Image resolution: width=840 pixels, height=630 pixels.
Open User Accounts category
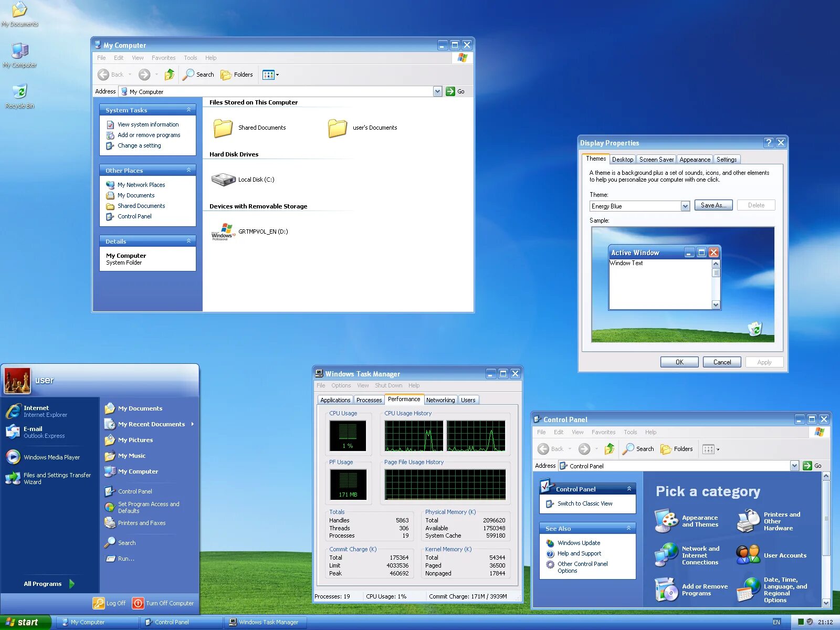click(771, 555)
